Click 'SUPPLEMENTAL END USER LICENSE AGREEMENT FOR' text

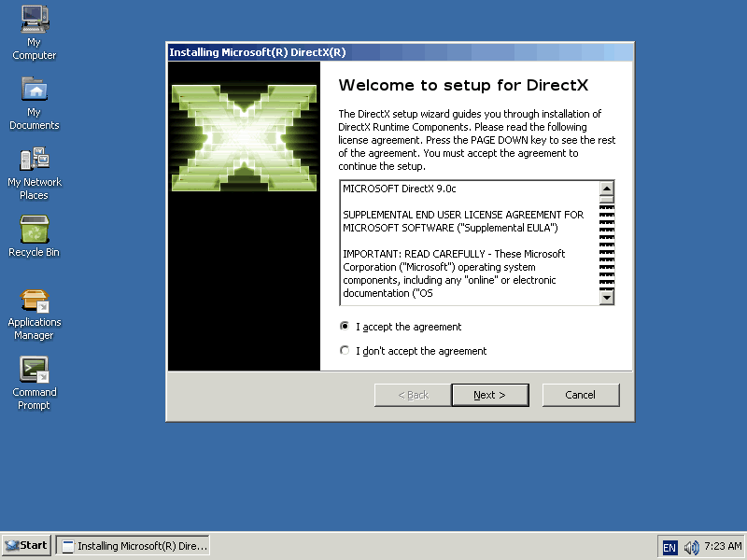pyautogui.click(x=463, y=215)
